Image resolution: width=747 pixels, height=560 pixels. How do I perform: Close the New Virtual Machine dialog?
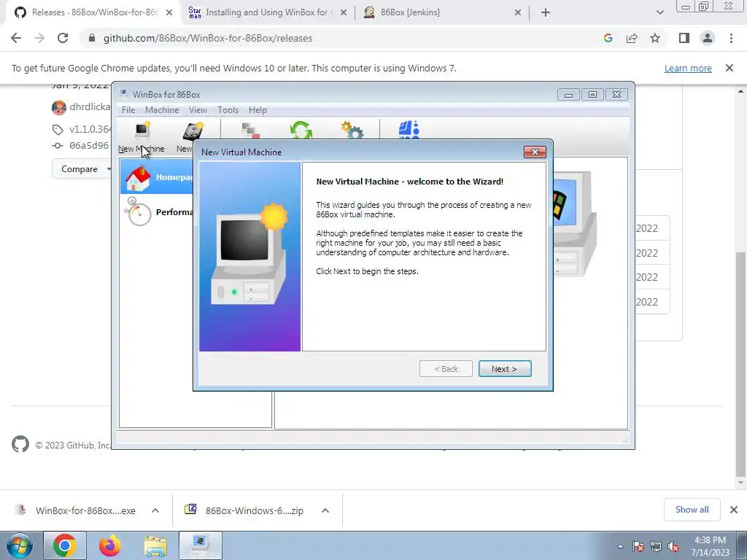coord(535,152)
